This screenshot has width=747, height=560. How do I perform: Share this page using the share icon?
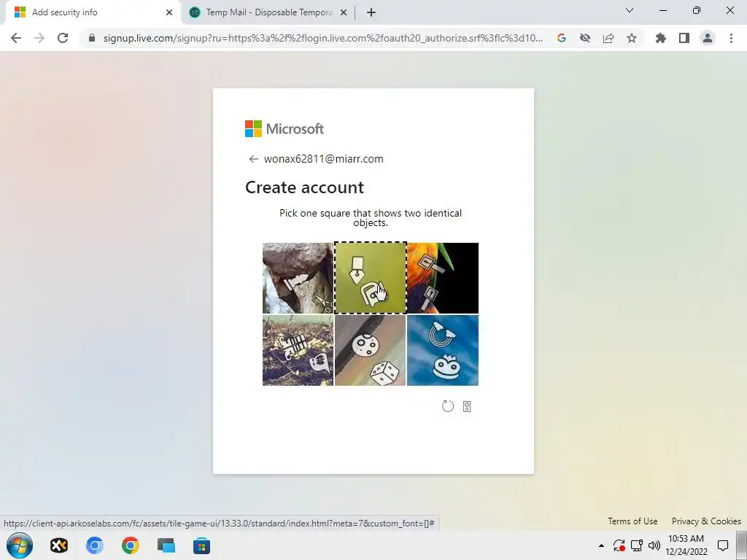[608, 38]
